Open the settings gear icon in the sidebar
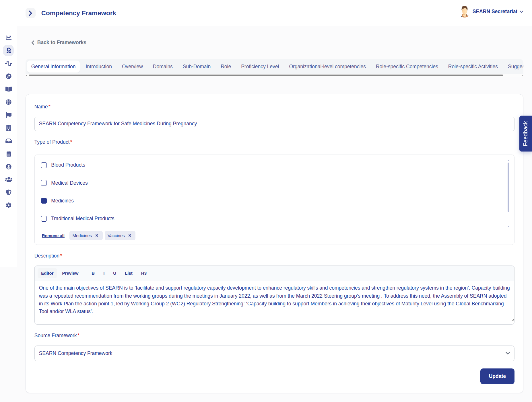The height and width of the screenshot is (402, 532). click(9, 205)
